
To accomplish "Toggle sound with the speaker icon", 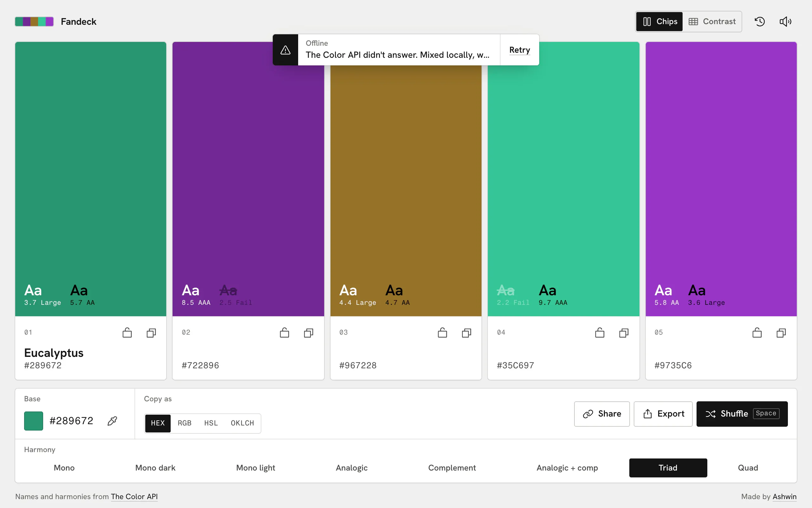I will pos(785,22).
